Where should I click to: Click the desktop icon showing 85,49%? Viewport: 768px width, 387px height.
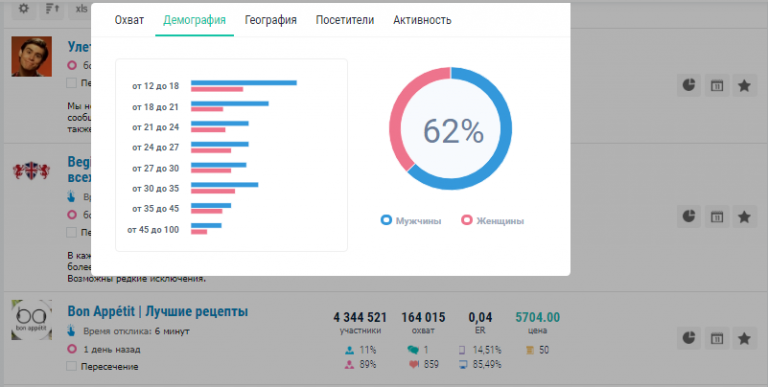coord(462,364)
